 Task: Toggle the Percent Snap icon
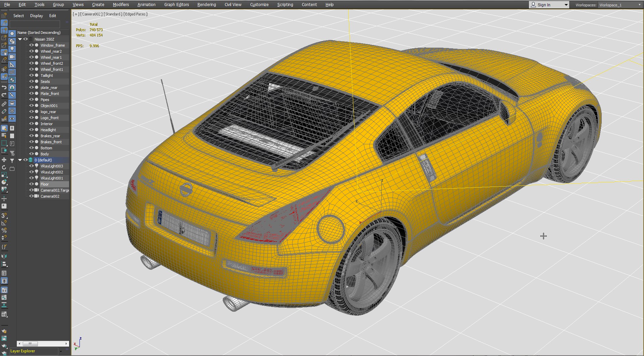tap(4, 230)
